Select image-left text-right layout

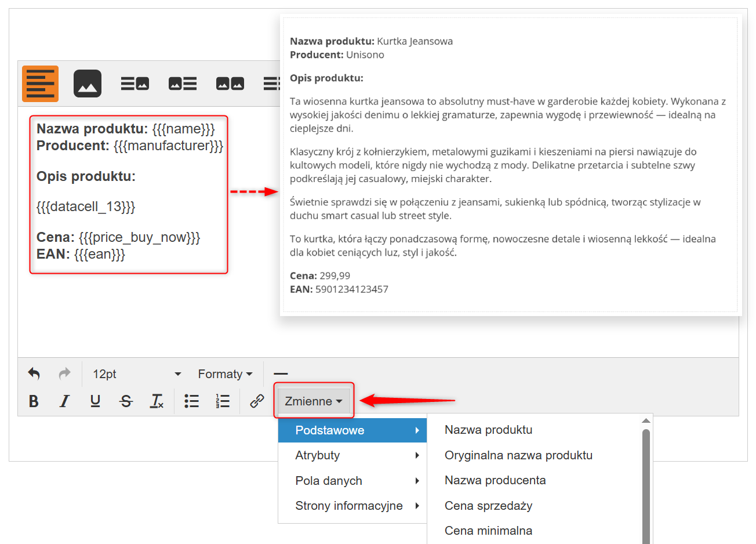[183, 84]
